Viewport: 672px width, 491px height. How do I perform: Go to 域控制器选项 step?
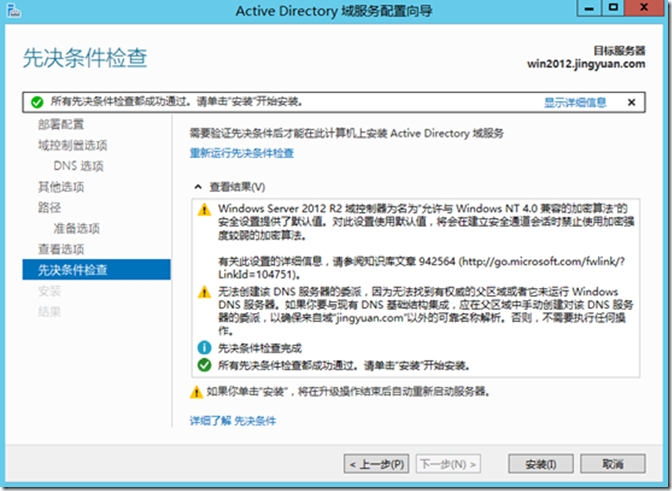click(x=72, y=145)
